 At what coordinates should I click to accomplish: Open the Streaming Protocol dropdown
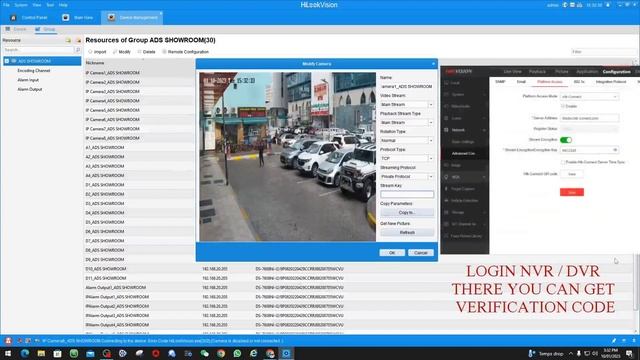(407, 176)
